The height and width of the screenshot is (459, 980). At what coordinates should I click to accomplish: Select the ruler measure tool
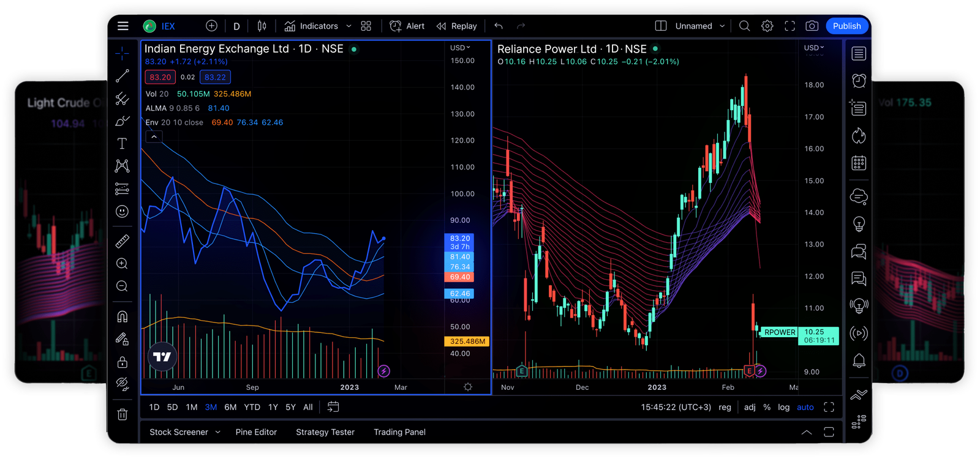pos(123,241)
